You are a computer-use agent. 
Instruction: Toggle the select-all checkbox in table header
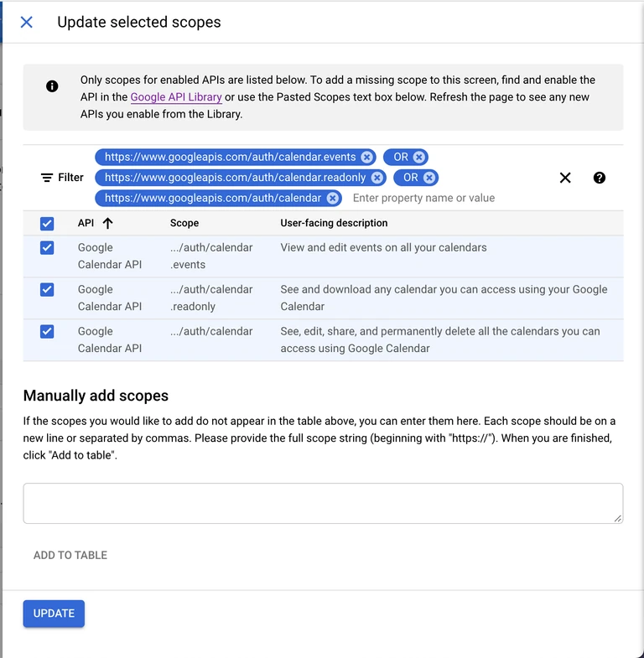[47, 224]
